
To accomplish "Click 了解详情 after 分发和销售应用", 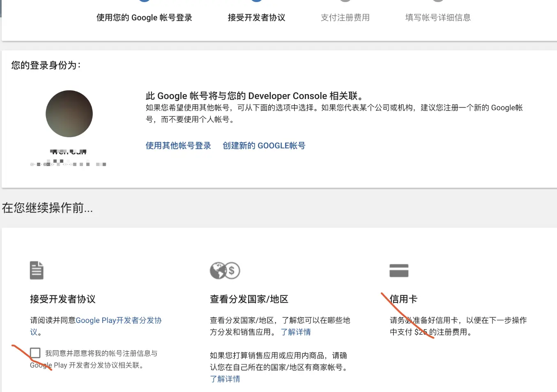I will click(296, 332).
